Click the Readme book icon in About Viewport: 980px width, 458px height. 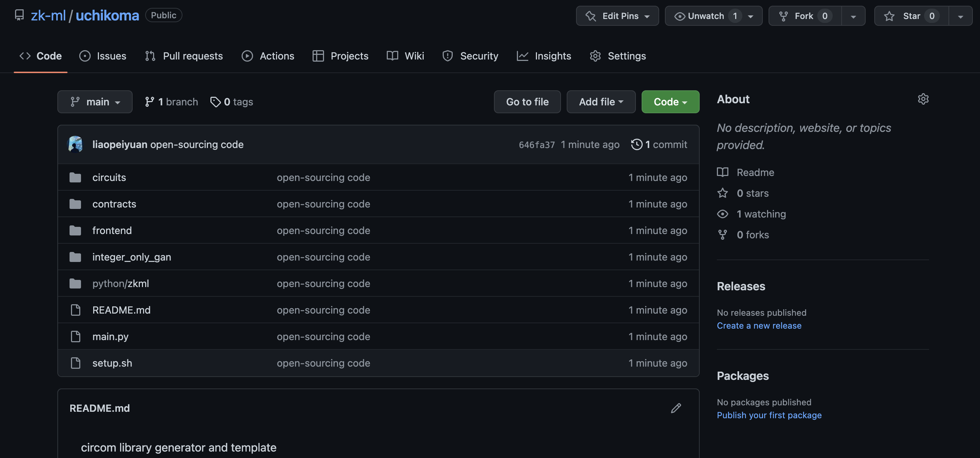tap(722, 172)
